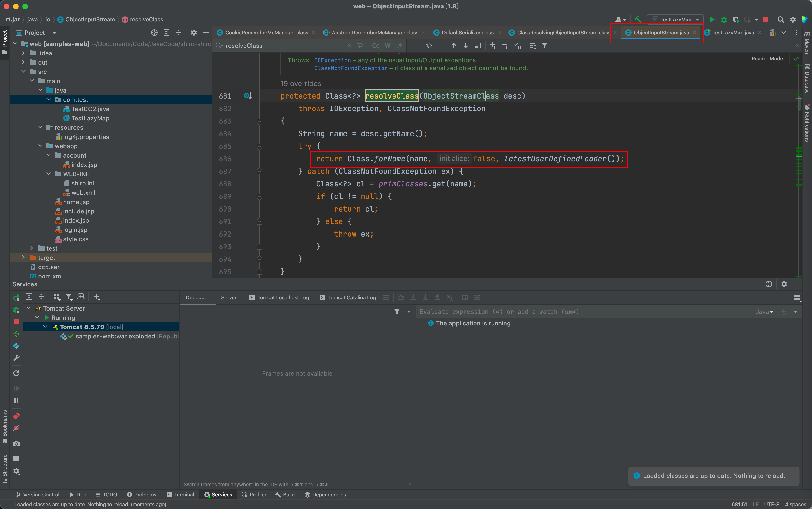Image resolution: width=812 pixels, height=509 pixels.
Task: Collapse the webapp folder
Action: click(x=40, y=146)
